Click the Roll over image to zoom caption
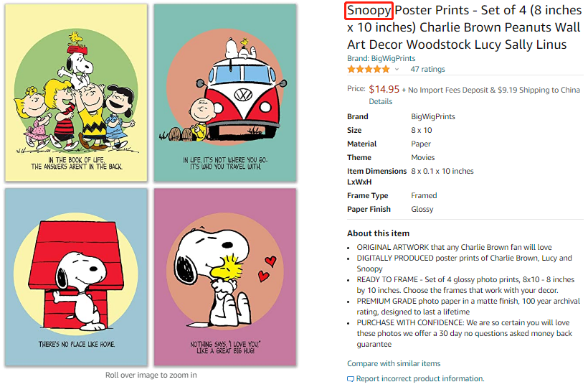This screenshot has width=588, height=387. (151, 375)
